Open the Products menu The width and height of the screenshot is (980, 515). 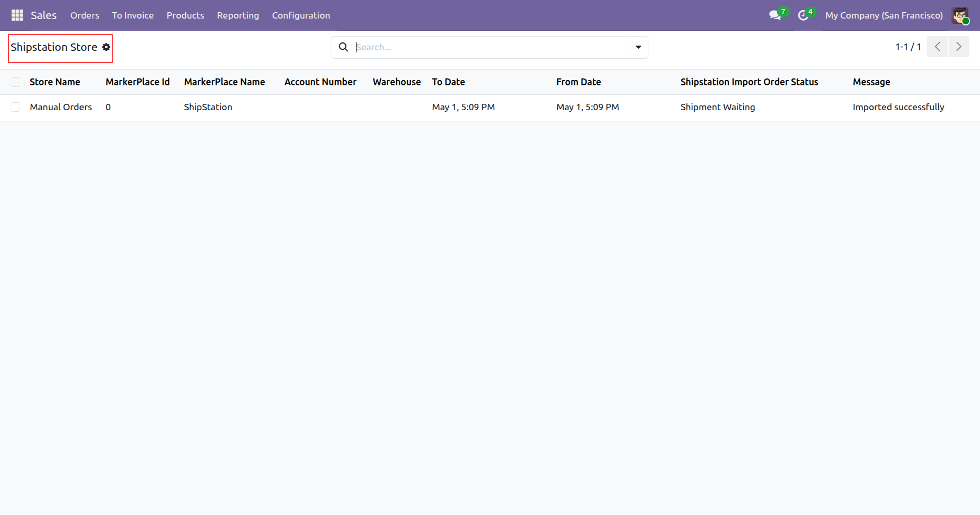tap(185, 15)
